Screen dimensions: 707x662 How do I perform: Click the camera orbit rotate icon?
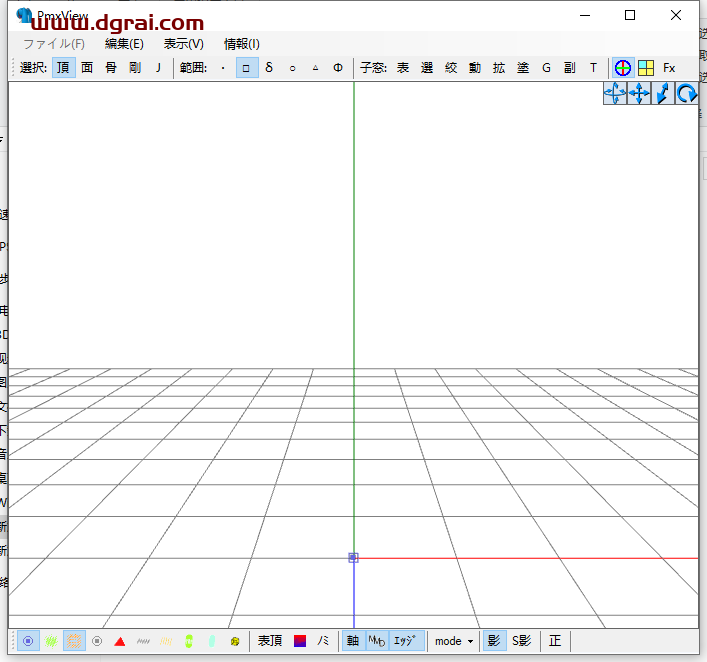tap(615, 93)
